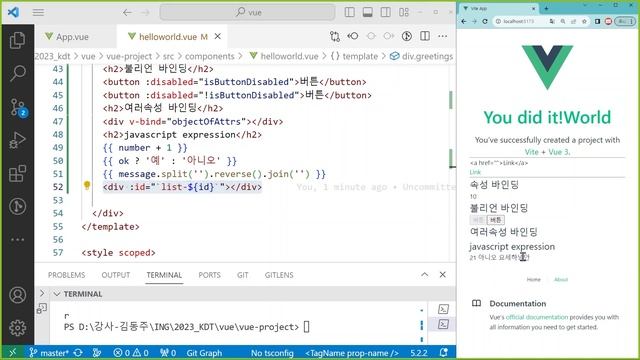Toggle the bottom panel layout icon
The image size is (640, 360).
367,12
